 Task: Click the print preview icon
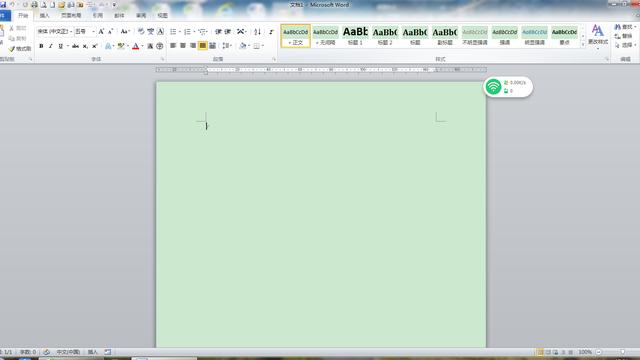[x=43, y=5]
